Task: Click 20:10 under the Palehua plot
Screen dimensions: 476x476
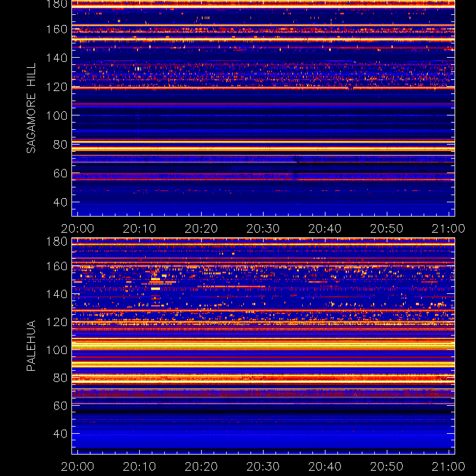Action: [x=139, y=466]
